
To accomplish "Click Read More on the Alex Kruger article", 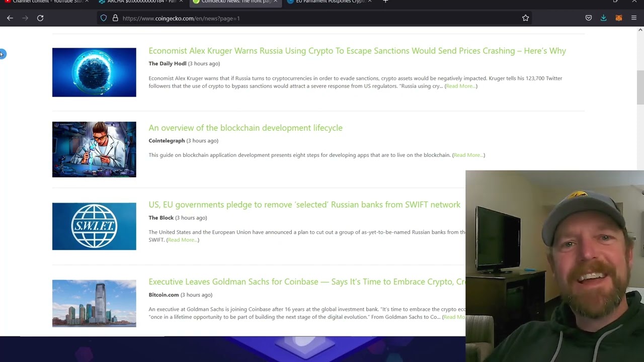I will 460,86.
